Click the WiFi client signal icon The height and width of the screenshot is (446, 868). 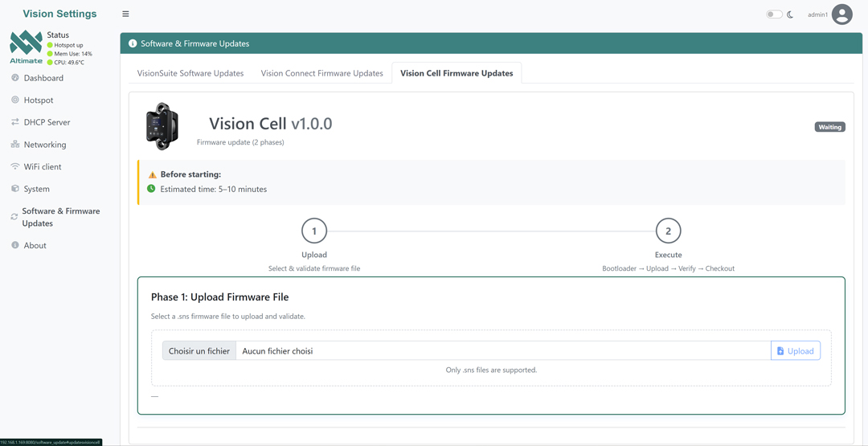click(15, 166)
